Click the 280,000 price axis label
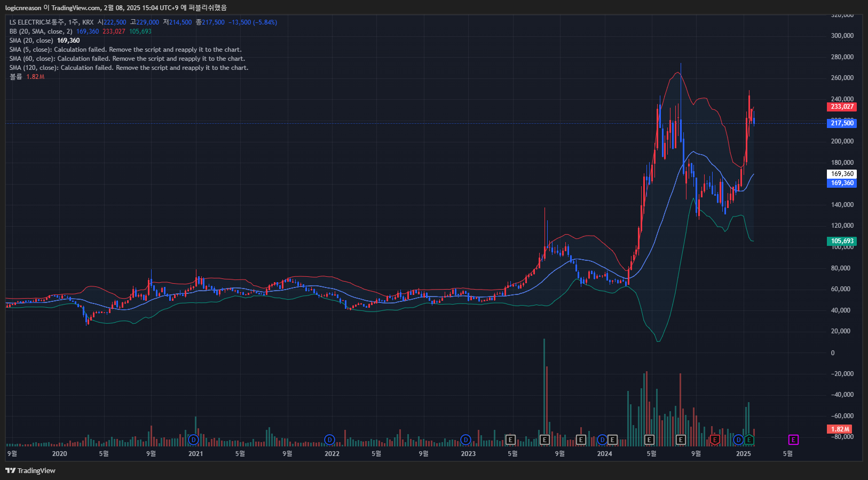The height and width of the screenshot is (480, 868). pos(842,57)
